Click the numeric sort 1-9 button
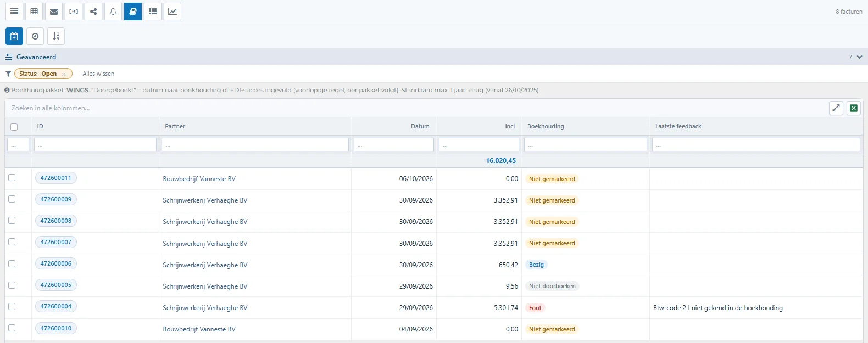Image resolution: width=868 pixels, height=343 pixels. tap(56, 36)
